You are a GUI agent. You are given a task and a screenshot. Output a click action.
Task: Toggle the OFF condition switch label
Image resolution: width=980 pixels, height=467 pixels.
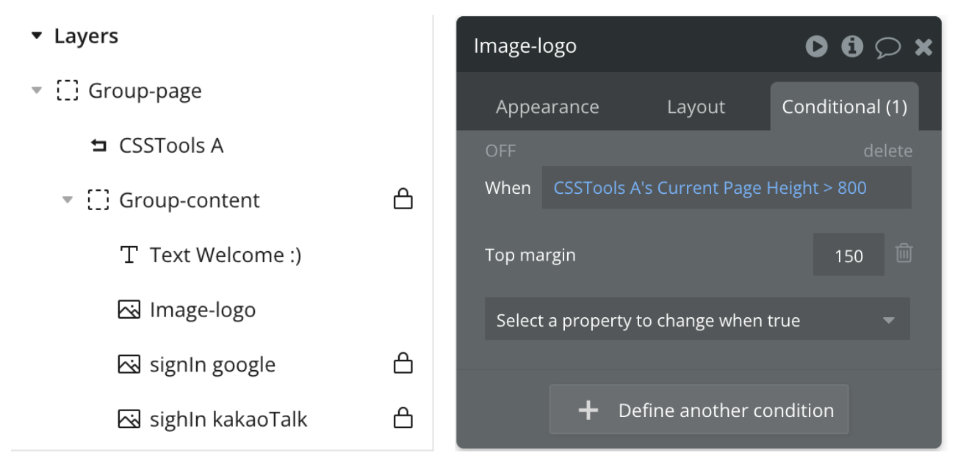500,151
